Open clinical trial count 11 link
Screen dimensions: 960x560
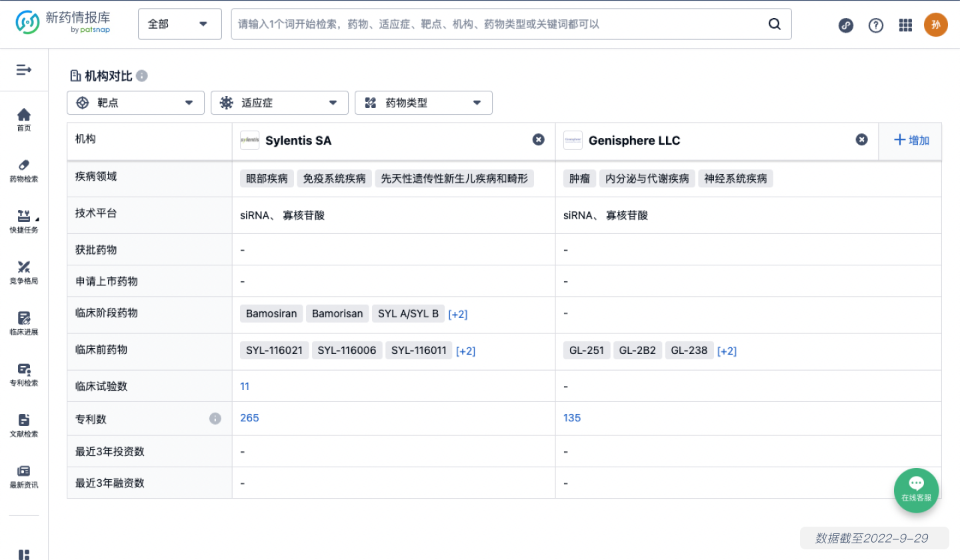click(x=245, y=386)
